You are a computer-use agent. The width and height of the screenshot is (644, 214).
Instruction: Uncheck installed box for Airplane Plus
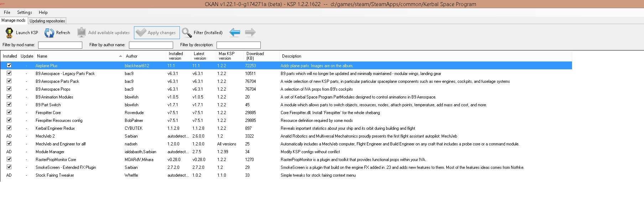[9, 65]
